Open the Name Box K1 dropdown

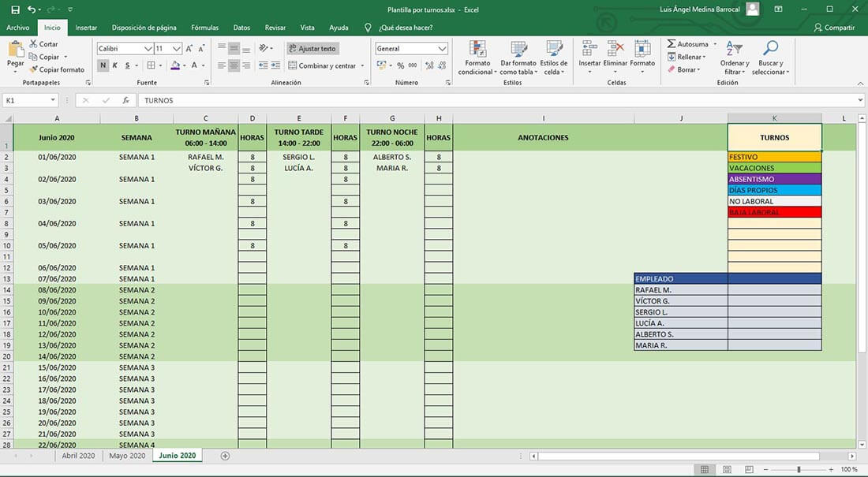(53, 100)
